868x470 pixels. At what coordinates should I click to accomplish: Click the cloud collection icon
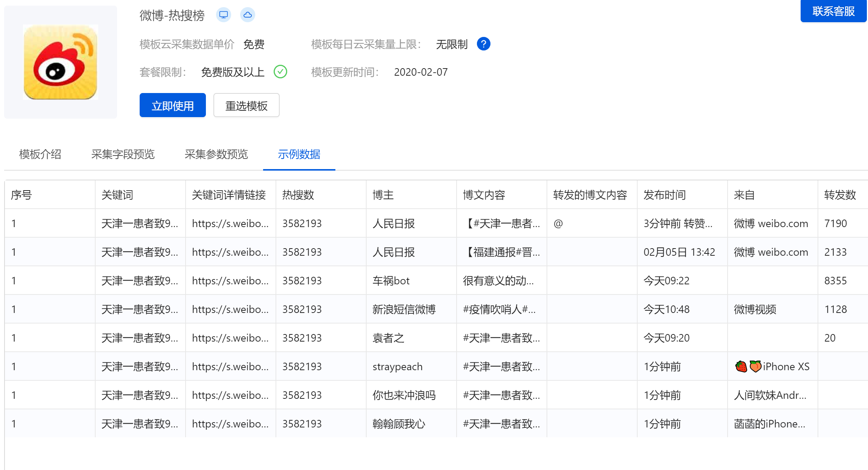click(247, 15)
